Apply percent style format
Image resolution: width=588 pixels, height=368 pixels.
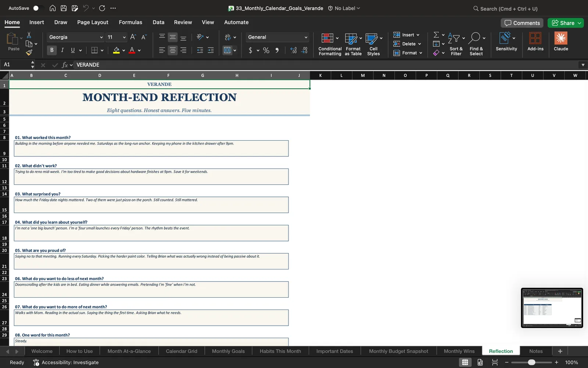point(266,50)
